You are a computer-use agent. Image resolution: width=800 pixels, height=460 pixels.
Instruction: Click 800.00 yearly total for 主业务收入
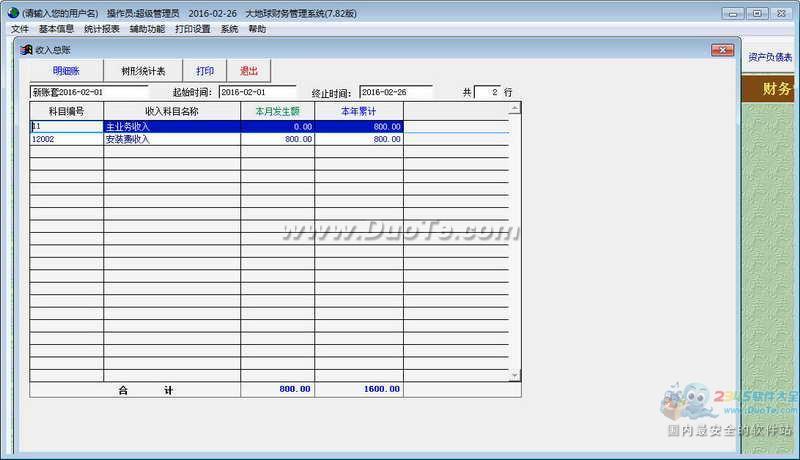click(359, 126)
